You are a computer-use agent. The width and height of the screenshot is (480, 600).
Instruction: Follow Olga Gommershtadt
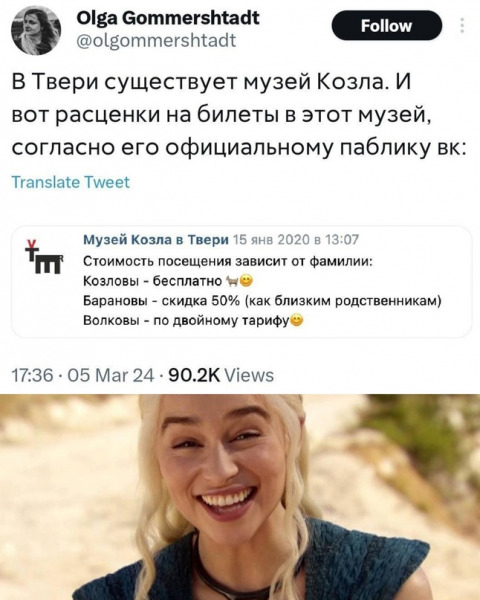click(386, 26)
